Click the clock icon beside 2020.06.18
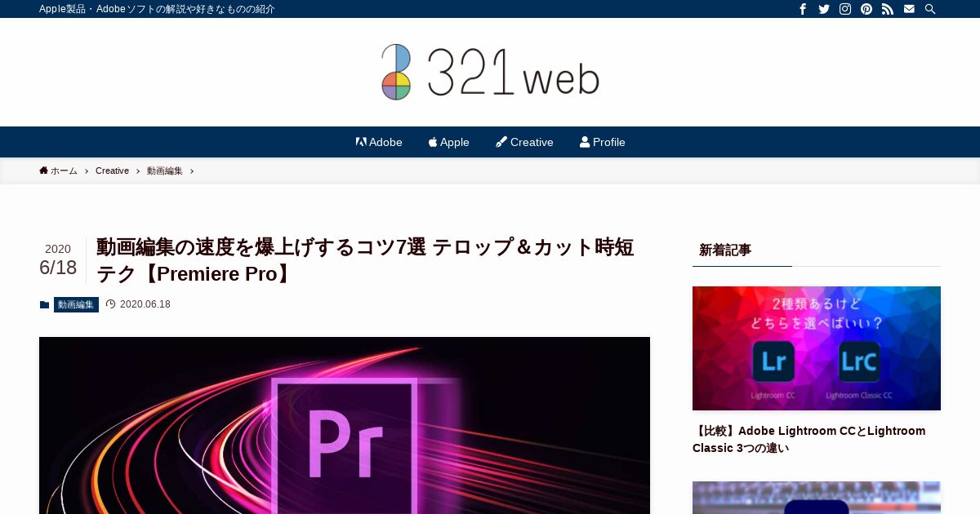Viewport: 980px width, 514px height. [110, 304]
